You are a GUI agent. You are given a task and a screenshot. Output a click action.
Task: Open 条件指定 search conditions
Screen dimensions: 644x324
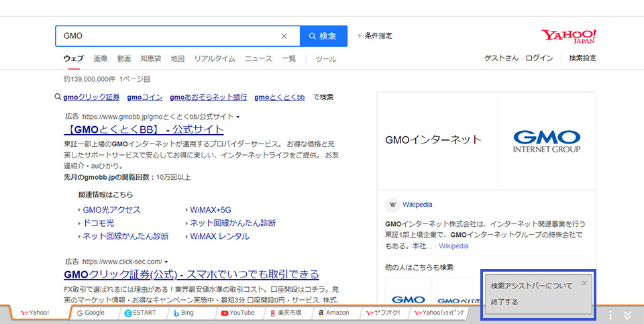(x=374, y=36)
